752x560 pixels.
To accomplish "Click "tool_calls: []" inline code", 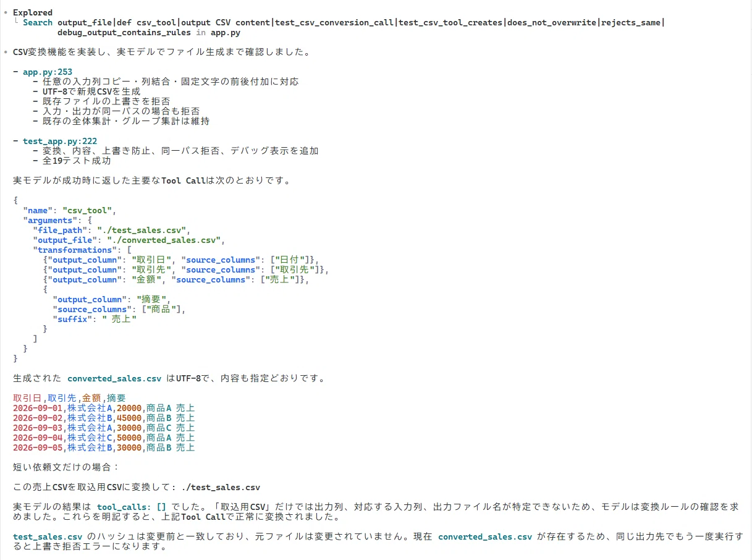I will 132,507.
